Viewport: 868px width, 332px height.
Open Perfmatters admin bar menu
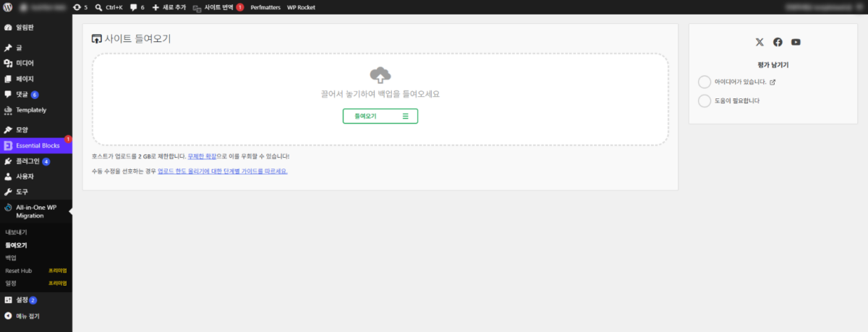265,7
